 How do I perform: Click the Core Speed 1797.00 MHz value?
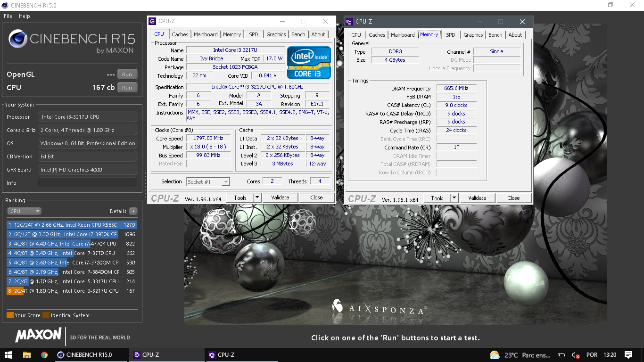pyautogui.click(x=208, y=139)
